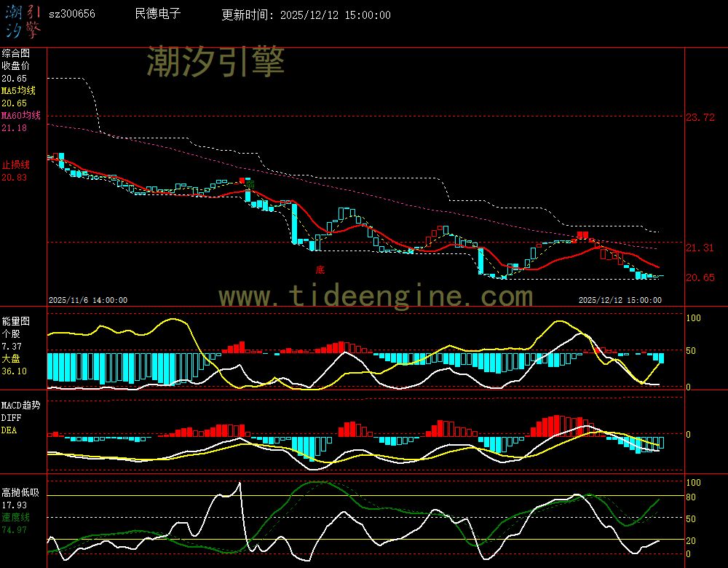Screen dimensions: 728x568
Task: Toggle the MA60均线 legend label
Action: [20, 116]
